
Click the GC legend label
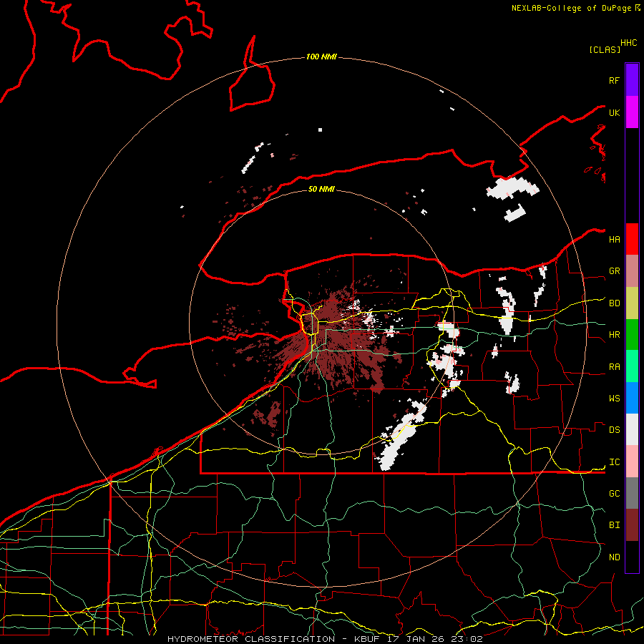614,494
